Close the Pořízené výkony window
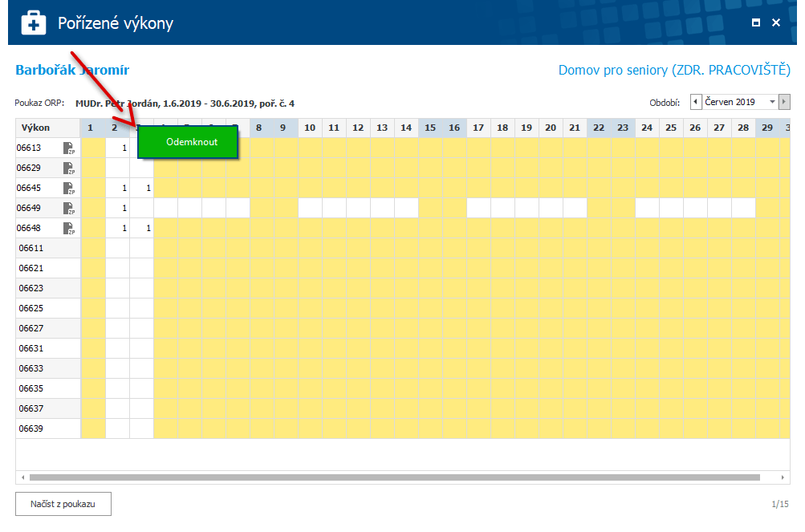805x532 pixels. (x=776, y=22)
